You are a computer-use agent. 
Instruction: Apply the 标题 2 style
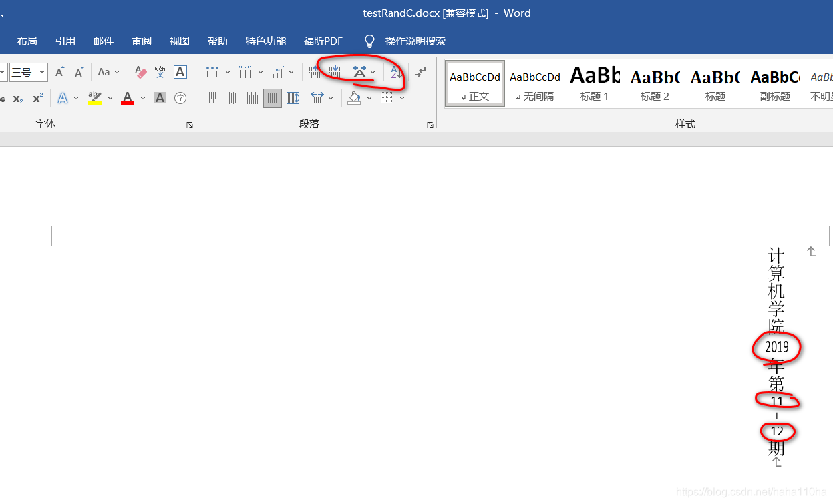[655, 83]
